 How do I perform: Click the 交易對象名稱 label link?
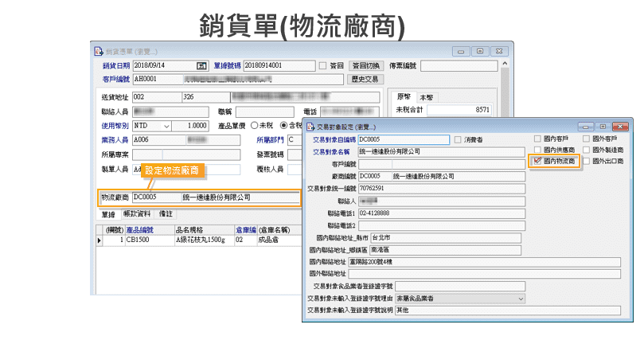(x=331, y=152)
